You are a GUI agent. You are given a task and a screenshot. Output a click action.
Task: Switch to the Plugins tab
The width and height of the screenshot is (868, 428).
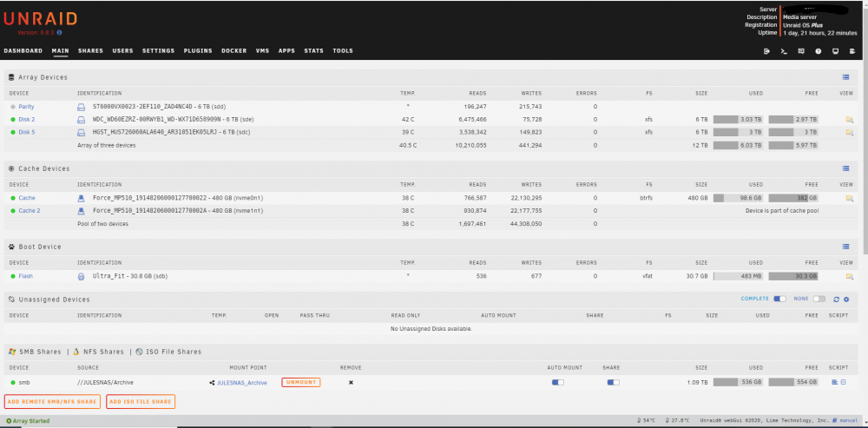198,51
